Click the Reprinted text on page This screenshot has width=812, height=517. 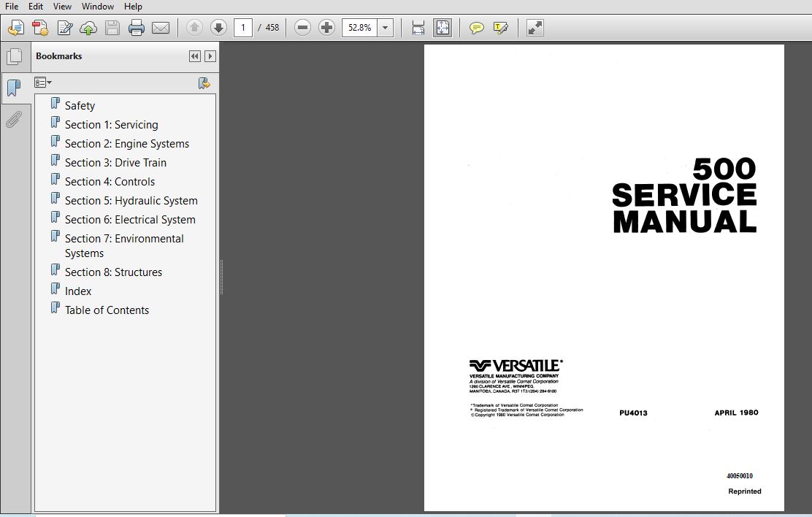[745, 491]
